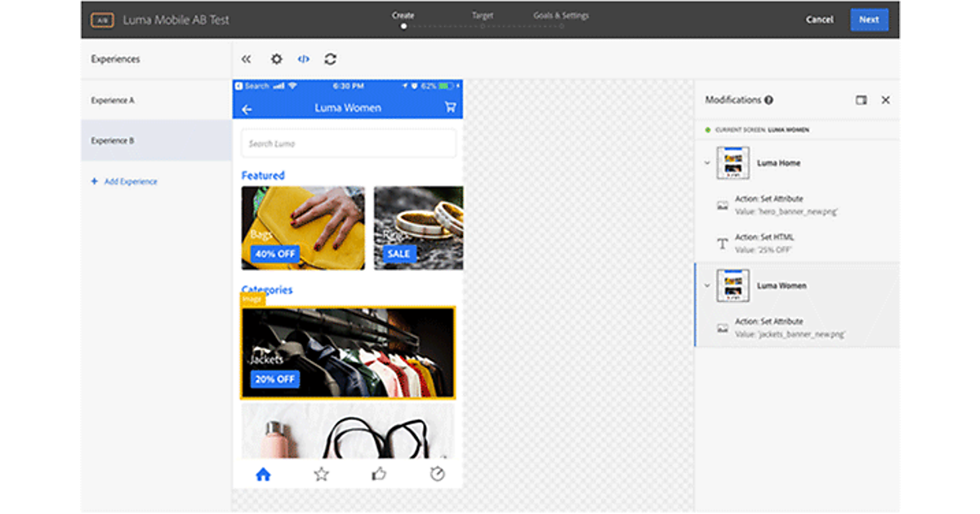Screen dimensions: 980x514
Task: Click the Search Luma input field
Action: [348, 144]
